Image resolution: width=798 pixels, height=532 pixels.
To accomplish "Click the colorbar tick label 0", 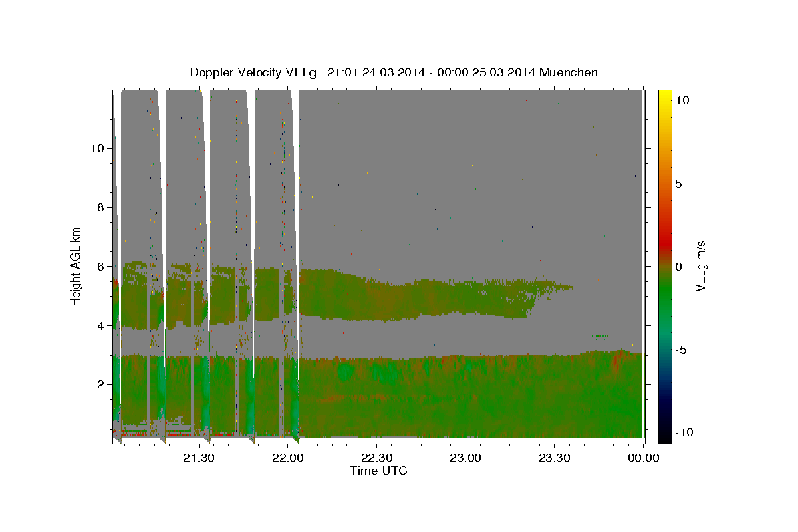I will (678, 266).
